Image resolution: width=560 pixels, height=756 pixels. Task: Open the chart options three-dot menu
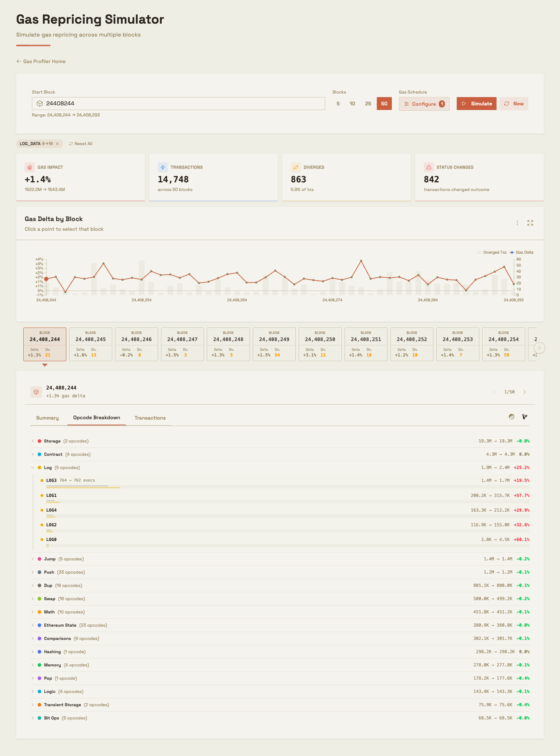tap(517, 223)
